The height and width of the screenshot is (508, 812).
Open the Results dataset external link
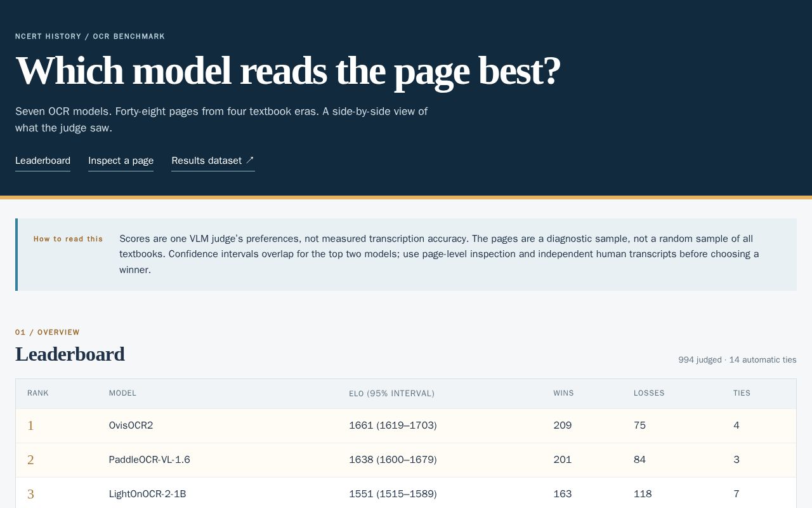(213, 161)
